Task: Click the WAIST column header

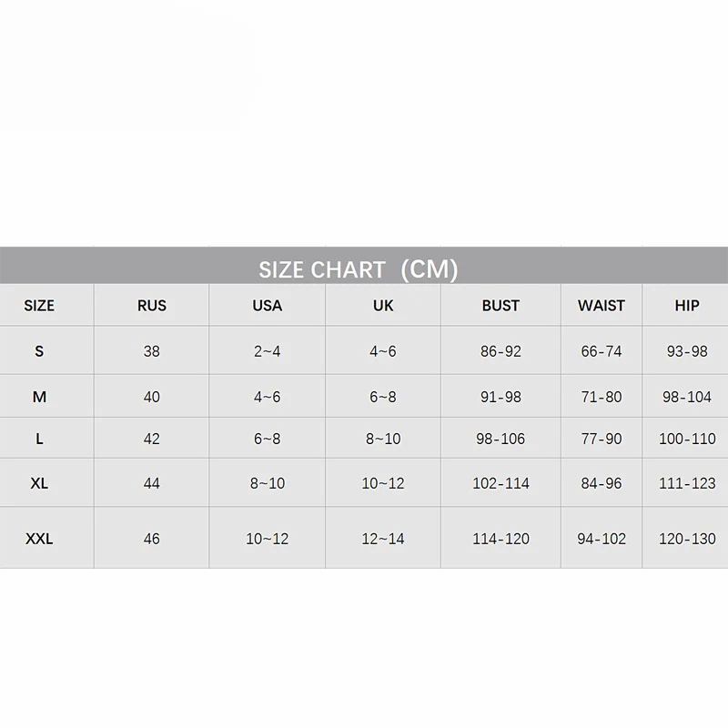Action: point(602,306)
